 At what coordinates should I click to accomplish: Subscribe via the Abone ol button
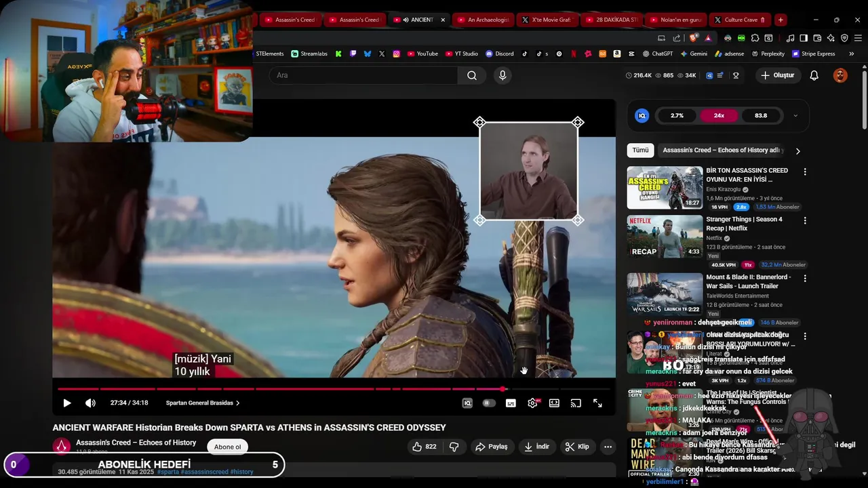point(227,447)
